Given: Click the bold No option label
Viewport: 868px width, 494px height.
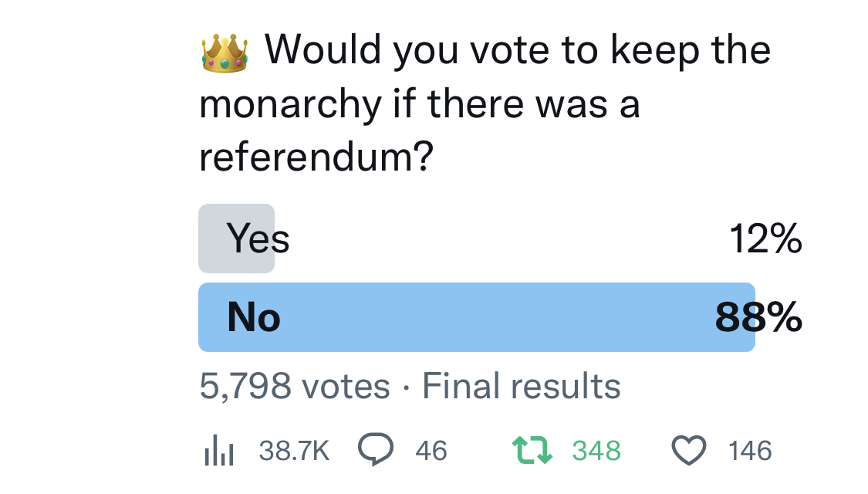Looking at the screenshot, I should tap(254, 317).
